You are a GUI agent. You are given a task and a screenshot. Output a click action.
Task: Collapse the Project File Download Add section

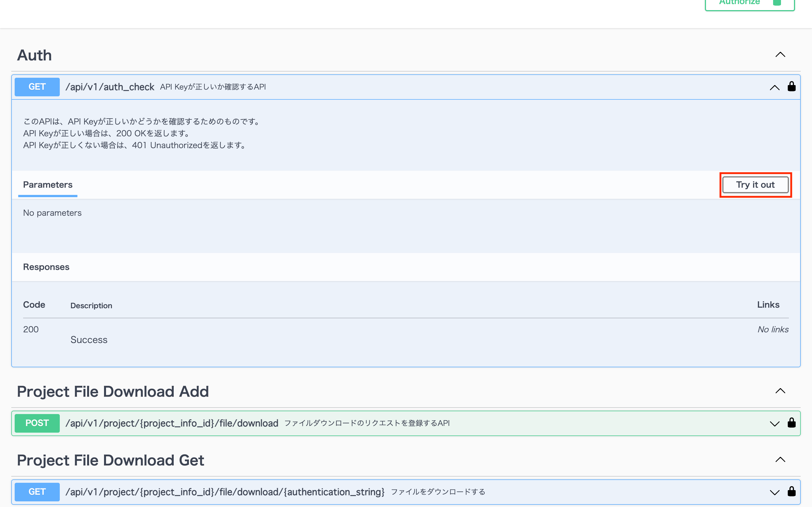pos(780,391)
